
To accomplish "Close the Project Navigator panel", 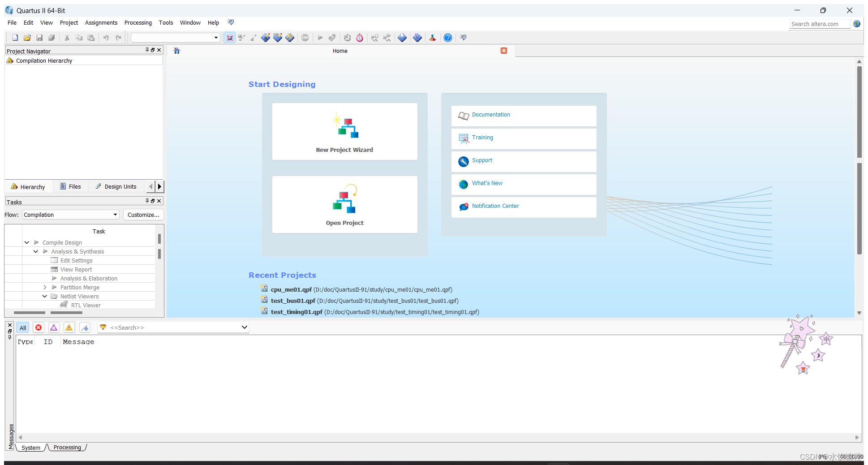I will 159,50.
